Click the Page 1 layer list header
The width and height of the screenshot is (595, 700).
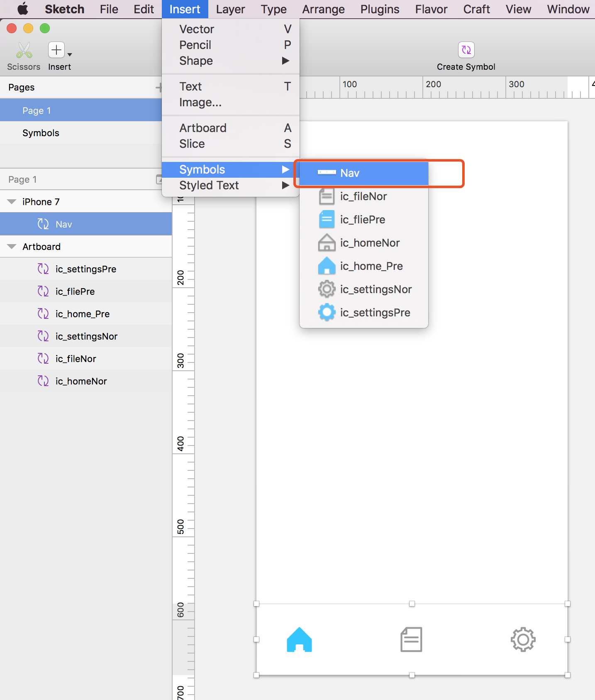[81, 179]
